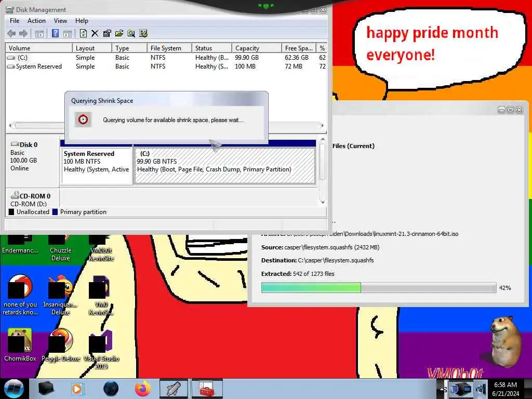532x399 pixels.
Task: Select the (C:) 99.90 GB partition block
Action: [224, 166]
